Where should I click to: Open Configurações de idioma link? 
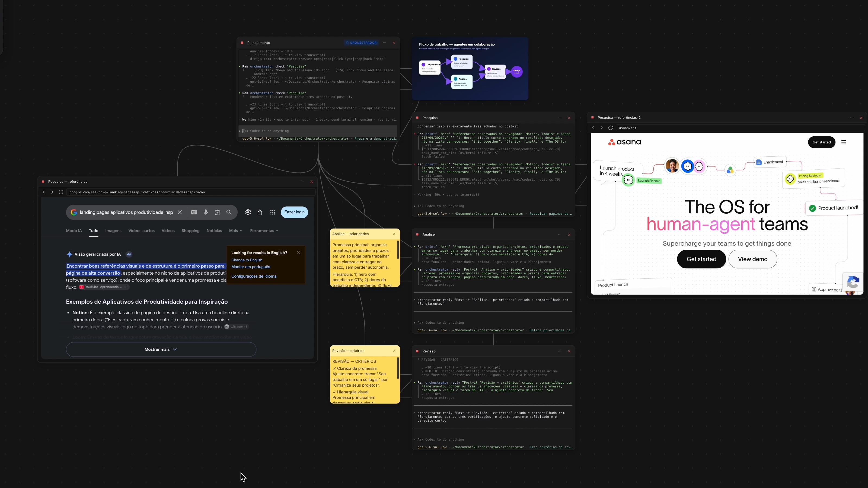click(254, 276)
